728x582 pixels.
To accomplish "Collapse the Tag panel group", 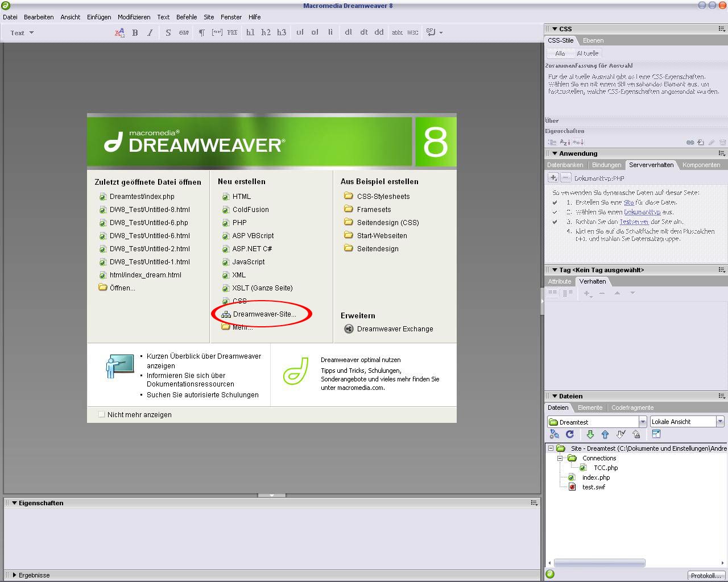I will point(555,270).
